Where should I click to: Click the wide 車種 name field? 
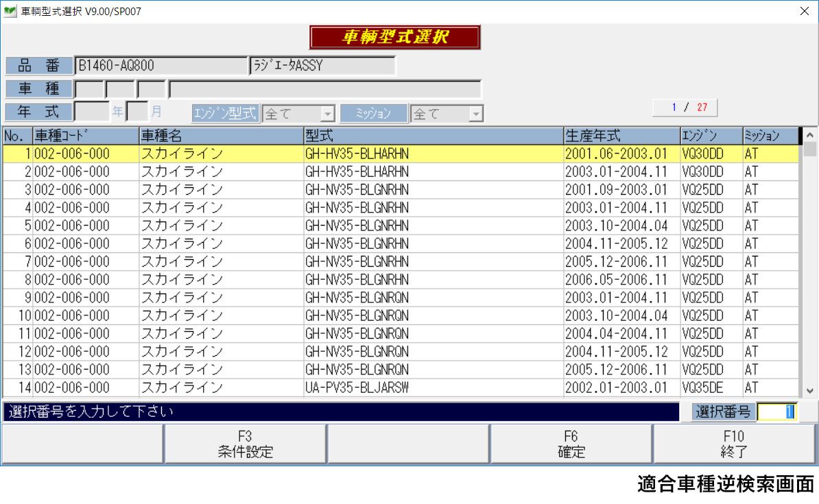(324, 88)
